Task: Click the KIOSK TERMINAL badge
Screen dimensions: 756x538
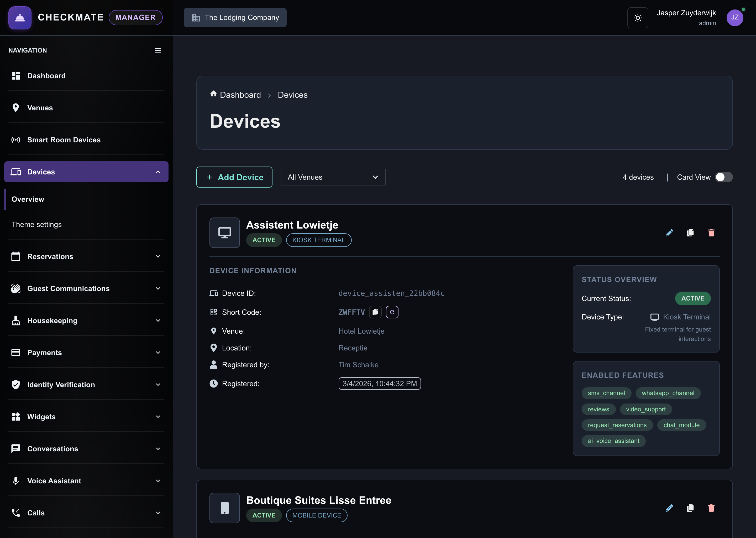Action: pos(318,240)
